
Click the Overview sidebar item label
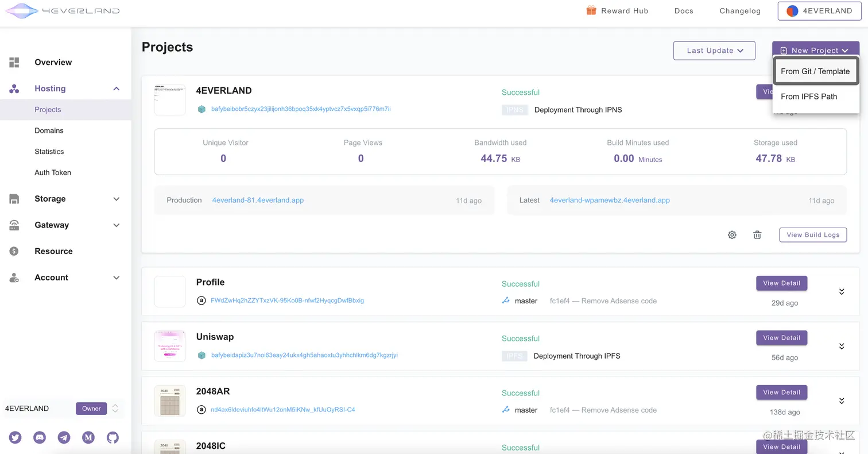pos(53,62)
